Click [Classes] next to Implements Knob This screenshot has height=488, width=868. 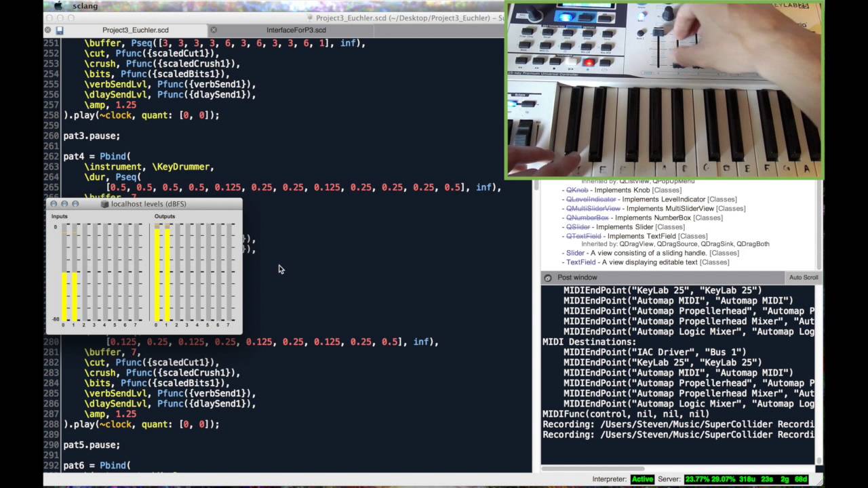[x=667, y=190]
